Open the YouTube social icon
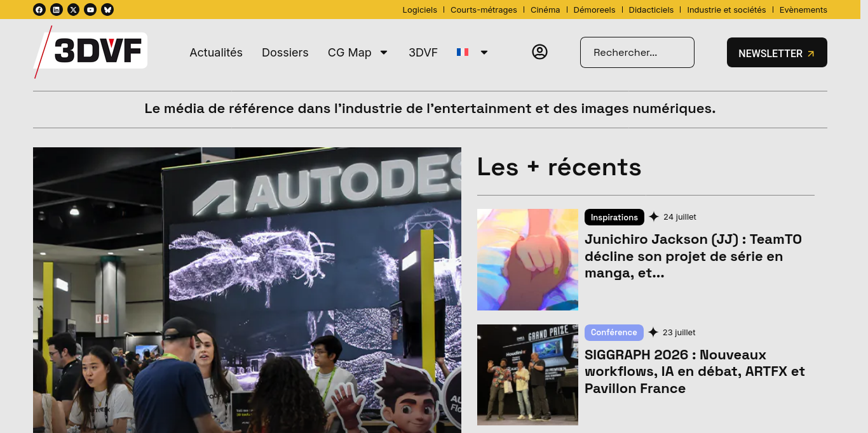 pyautogui.click(x=91, y=10)
